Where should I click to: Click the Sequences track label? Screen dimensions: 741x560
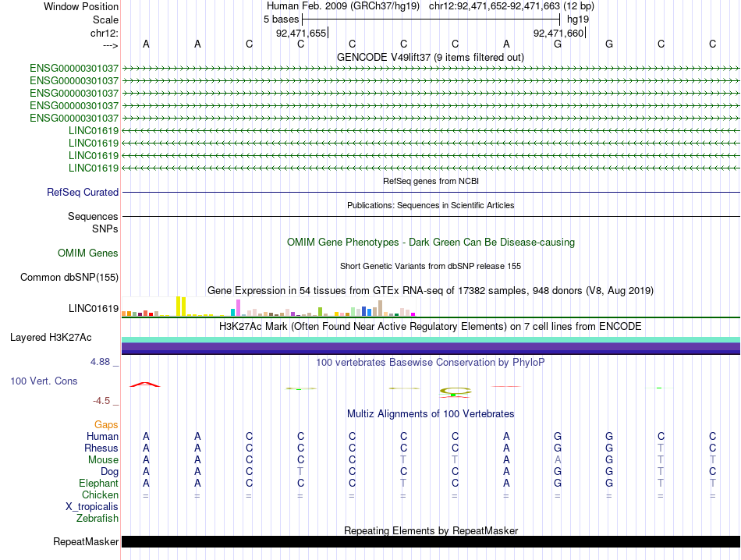[93, 217]
